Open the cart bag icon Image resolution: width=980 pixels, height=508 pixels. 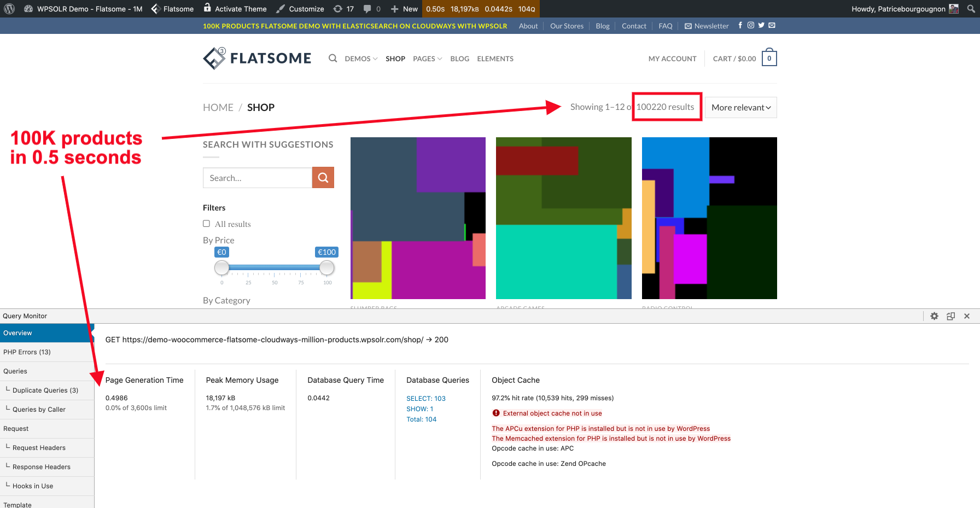click(769, 57)
